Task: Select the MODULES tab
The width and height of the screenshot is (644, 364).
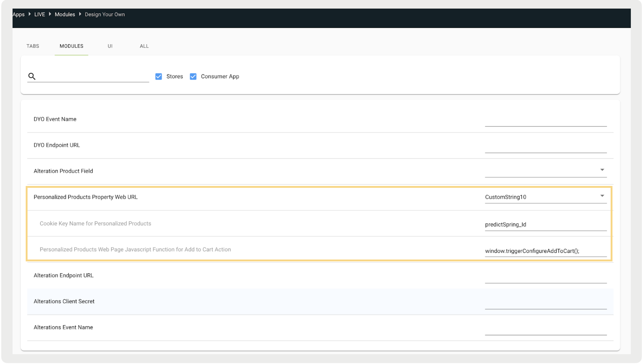Action: 71,46
